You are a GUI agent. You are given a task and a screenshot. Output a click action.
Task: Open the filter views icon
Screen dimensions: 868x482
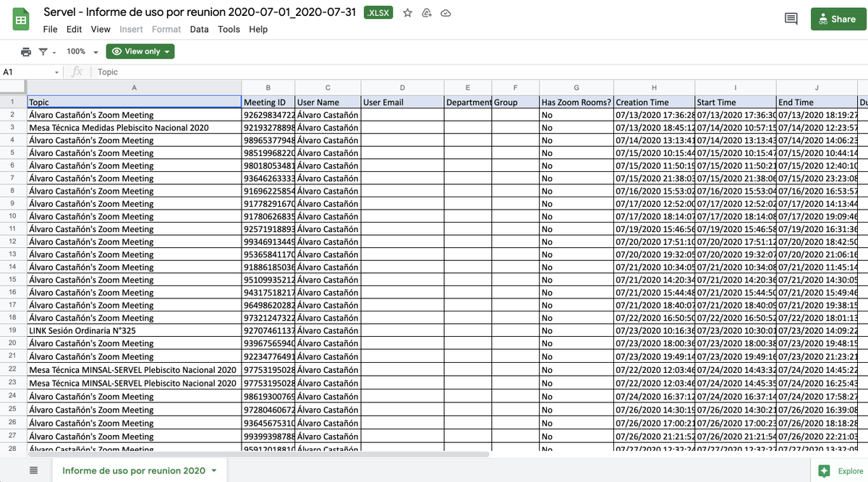(43, 51)
